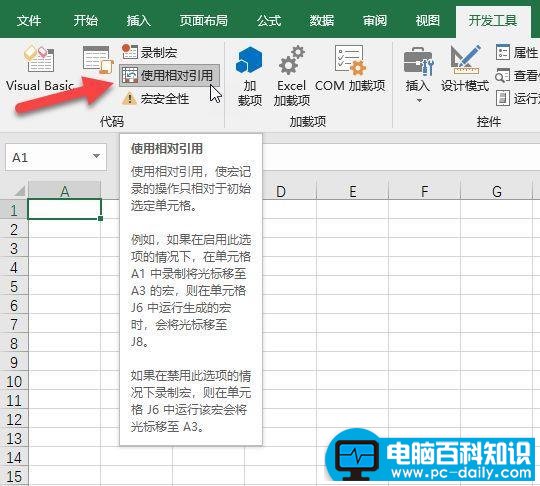Toggle 设计模式 design mode
Image resolution: width=540 pixels, height=486 pixels.
click(x=465, y=69)
